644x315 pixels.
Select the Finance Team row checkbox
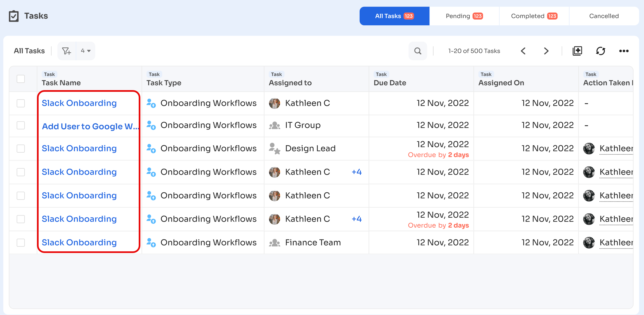click(x=21, y=243)
